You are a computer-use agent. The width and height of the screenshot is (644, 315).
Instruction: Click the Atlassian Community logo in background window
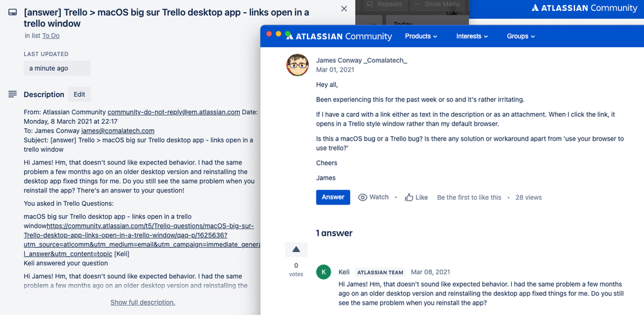point(585,7)
